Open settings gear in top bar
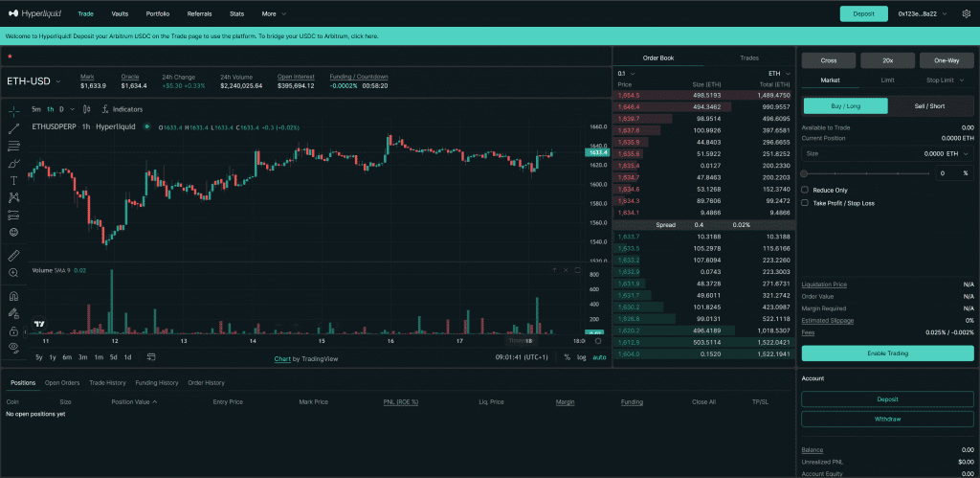 click(x=966, y=14)
